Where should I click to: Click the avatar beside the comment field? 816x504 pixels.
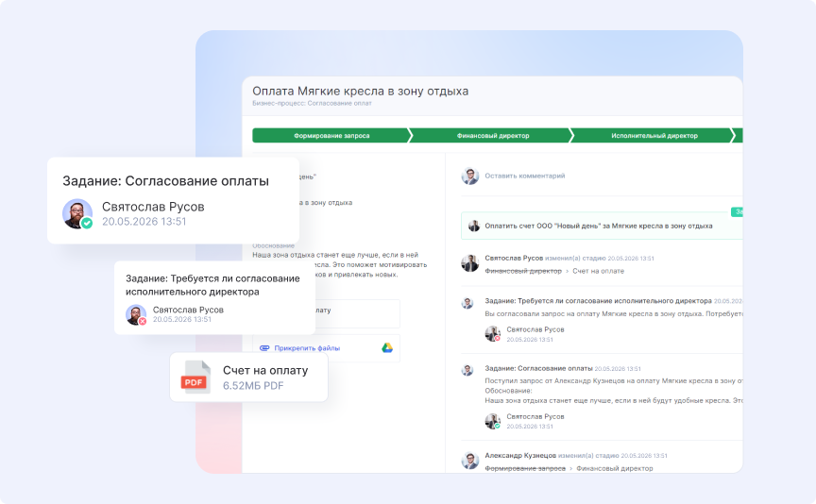[469, 176]
